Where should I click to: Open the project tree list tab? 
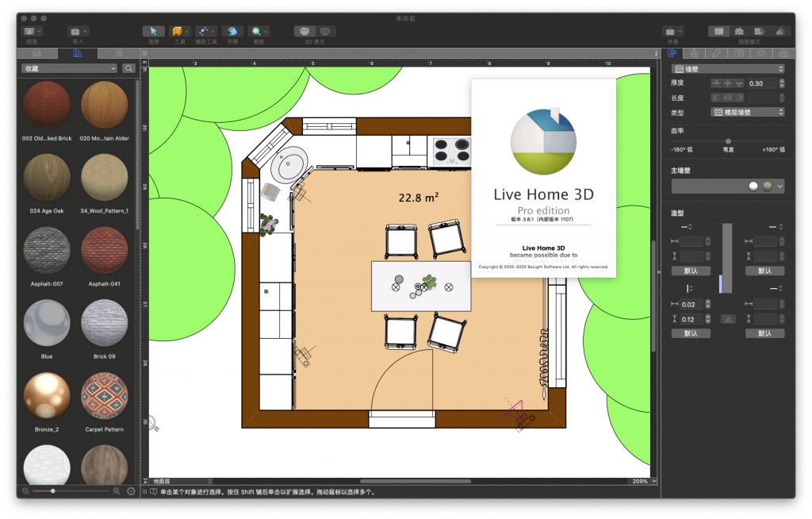point(119,53)
